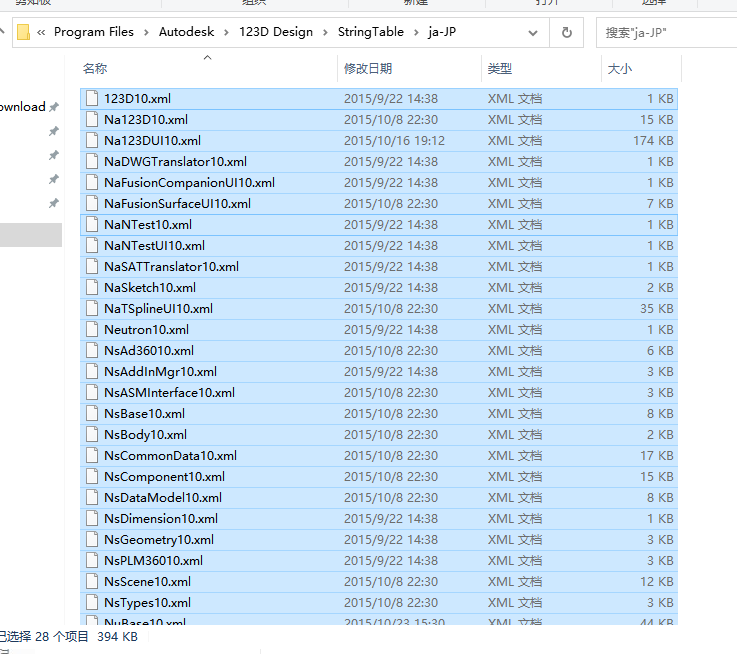
Task: Click the 7 KB size of NaFusionSurfaceUI10.xml
Action: tap(660, 204)
